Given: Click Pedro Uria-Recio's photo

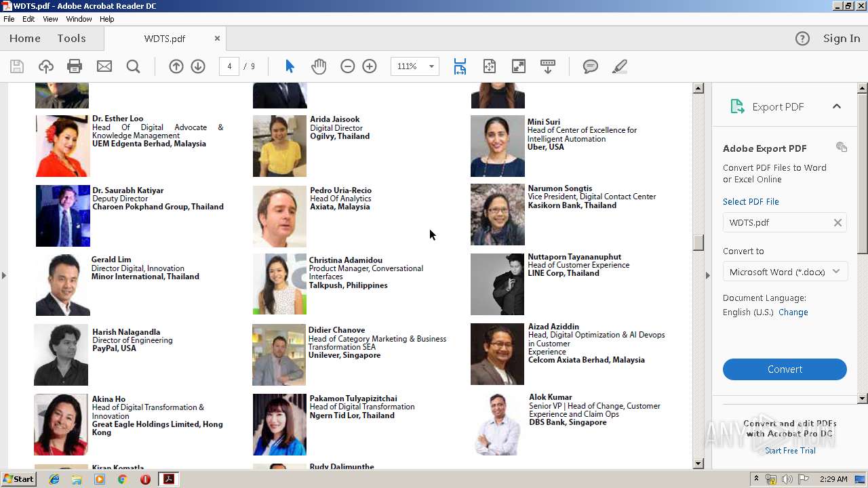Looking at the screenshot, I should pos(279,216).
